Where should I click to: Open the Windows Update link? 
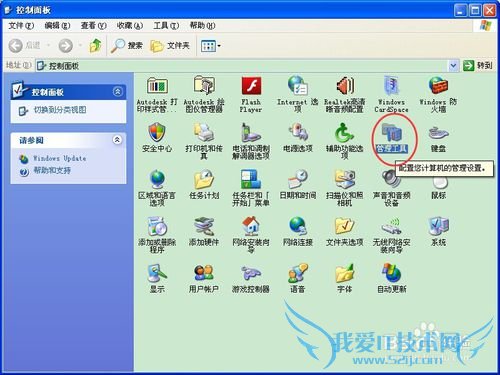[60, 158]
